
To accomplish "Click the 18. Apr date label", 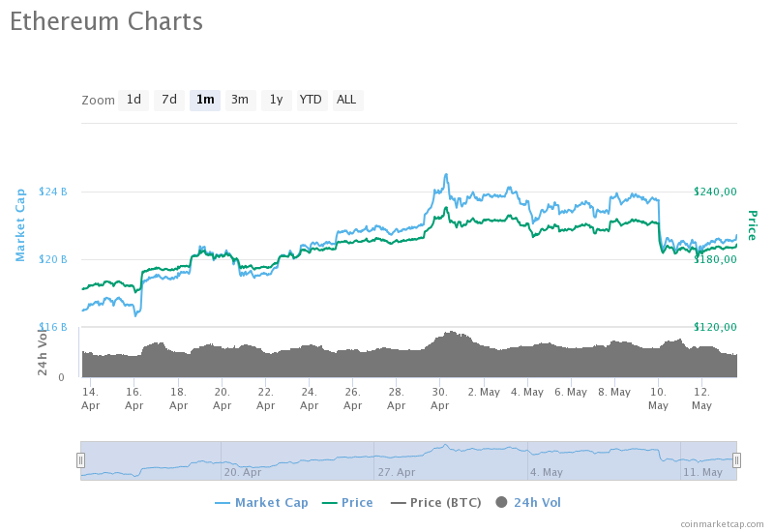I will pyautogui.click(x=178, y=399).
